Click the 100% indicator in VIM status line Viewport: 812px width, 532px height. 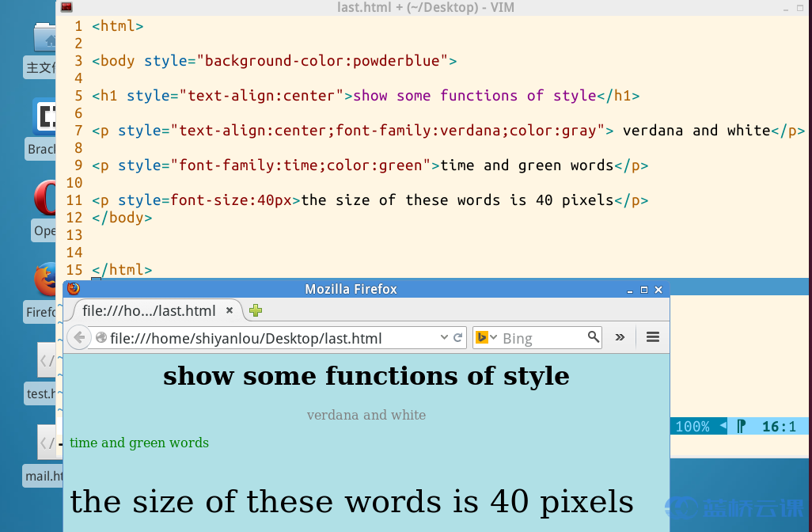[692, 427]
